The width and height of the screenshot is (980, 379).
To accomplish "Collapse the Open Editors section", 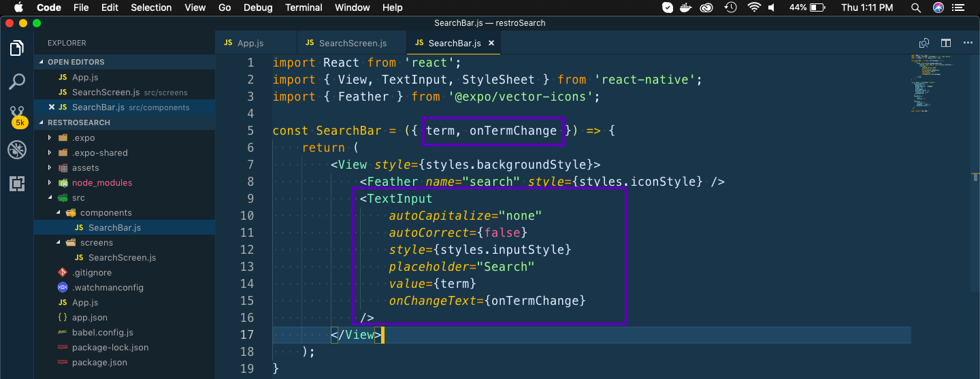I will click(x=125, y=62).
